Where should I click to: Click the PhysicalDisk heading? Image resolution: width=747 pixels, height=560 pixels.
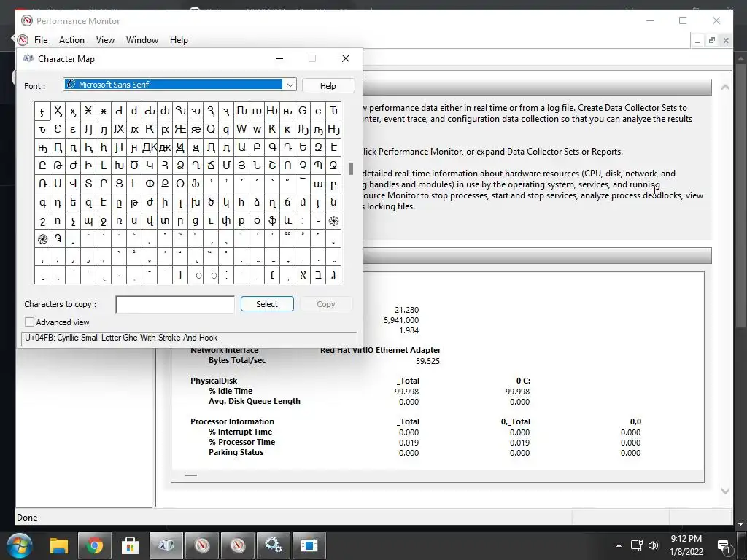click(214, 381)
